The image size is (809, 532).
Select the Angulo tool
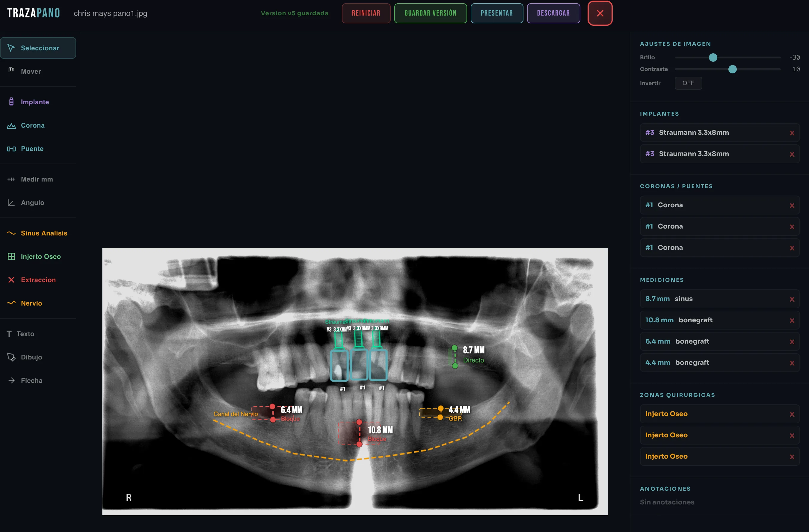(33, 202)
